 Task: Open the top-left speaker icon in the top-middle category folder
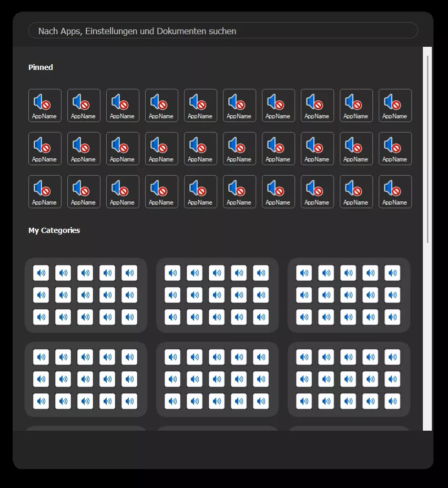(172, 273)
